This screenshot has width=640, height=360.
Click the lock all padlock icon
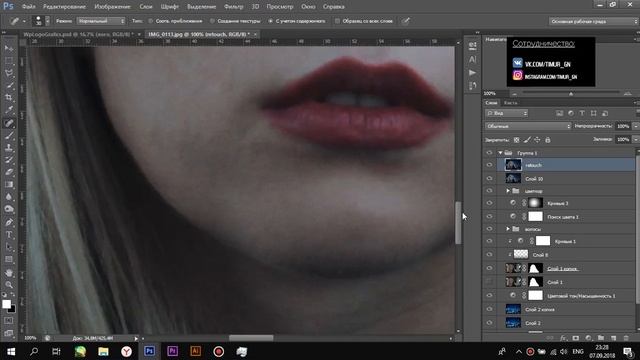(548, 140)
